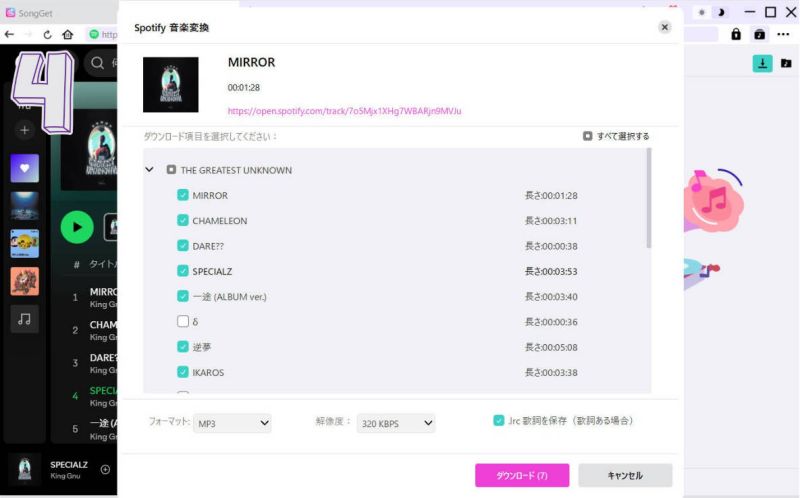This screenshot has height=498, width=800.
Task: Collapse THE GREATEST UNKNOWN album tree
Action: 149,170
